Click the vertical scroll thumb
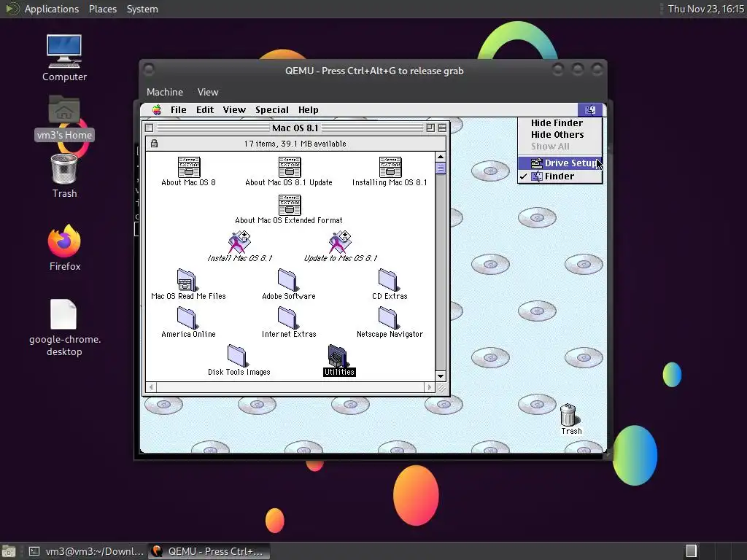The width and height of the screenshot is (747, 560). pyautogui.click(x=440, y=168)
